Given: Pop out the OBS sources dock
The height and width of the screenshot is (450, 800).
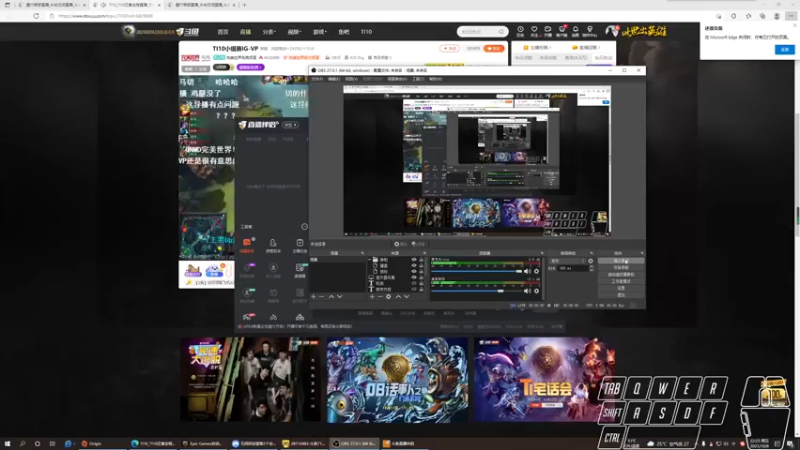Looking at the screenshot, I should click(424, 253).
